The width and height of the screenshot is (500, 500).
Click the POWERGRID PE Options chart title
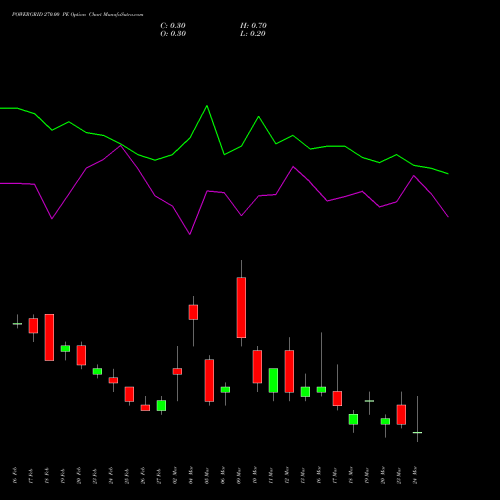tap(77, 15)
